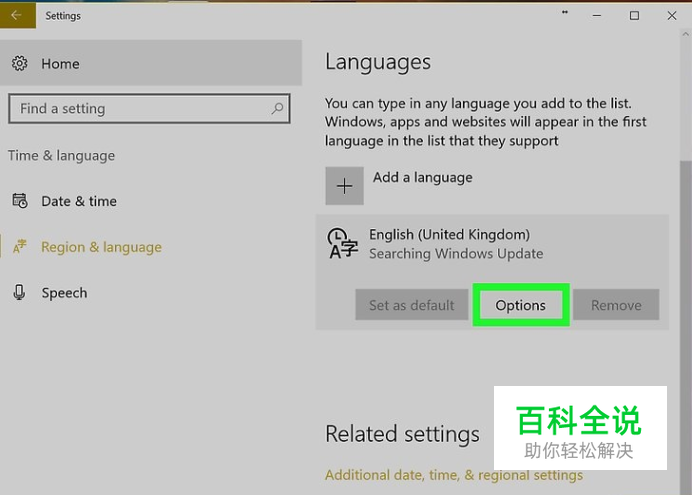
Task: Click the Languages heading
Action: [378, 62]
